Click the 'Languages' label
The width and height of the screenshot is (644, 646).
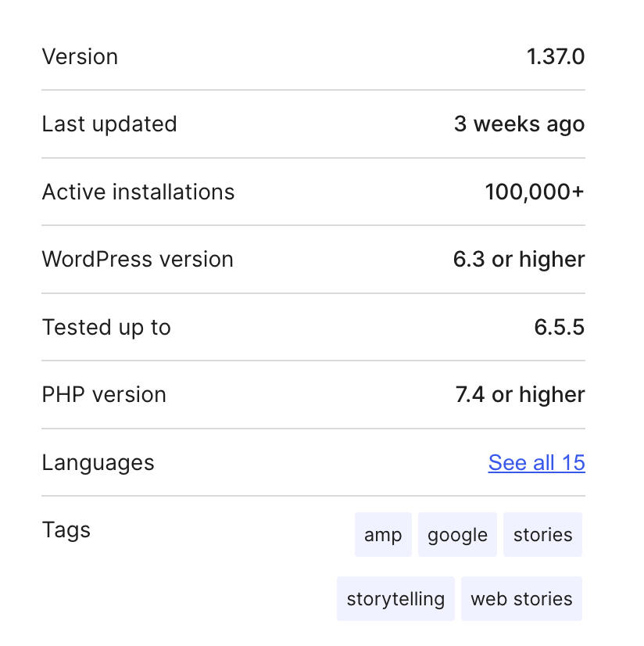[98, 462]
